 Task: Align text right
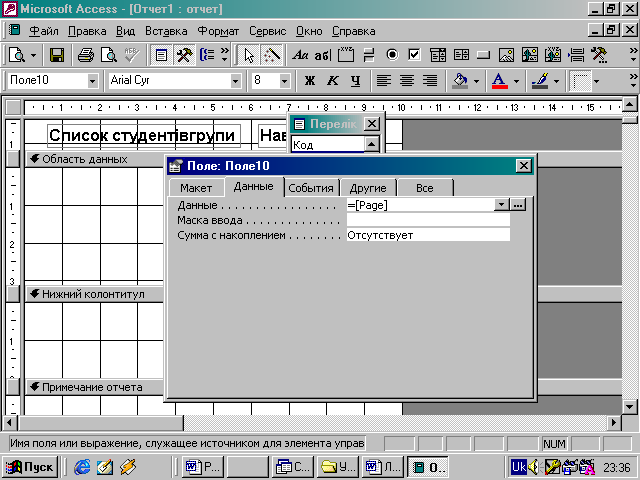[430, 81]
